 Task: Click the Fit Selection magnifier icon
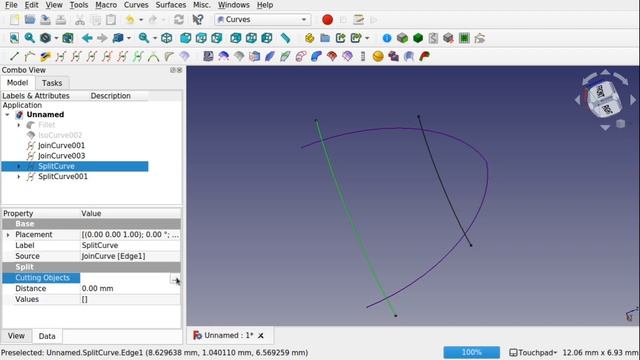pos(29,38)
